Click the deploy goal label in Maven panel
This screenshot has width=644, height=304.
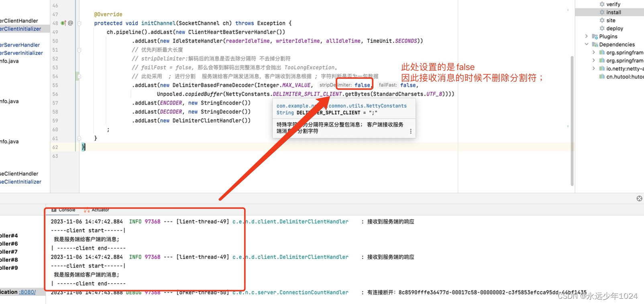point(615,29)
